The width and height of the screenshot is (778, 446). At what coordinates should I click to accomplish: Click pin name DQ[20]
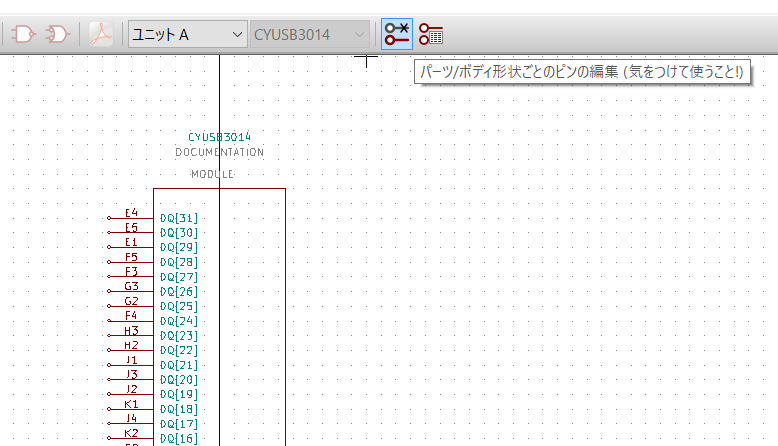(179, 380)
